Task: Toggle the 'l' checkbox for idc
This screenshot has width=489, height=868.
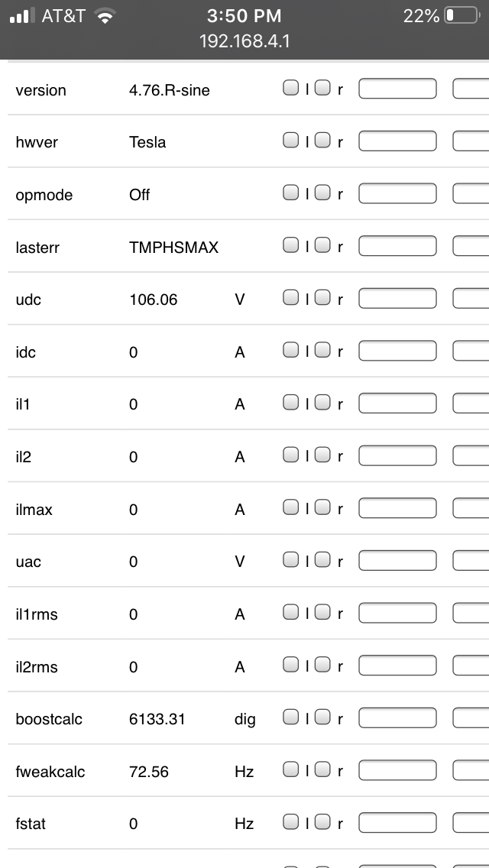Action: click(x=290, y=350)
